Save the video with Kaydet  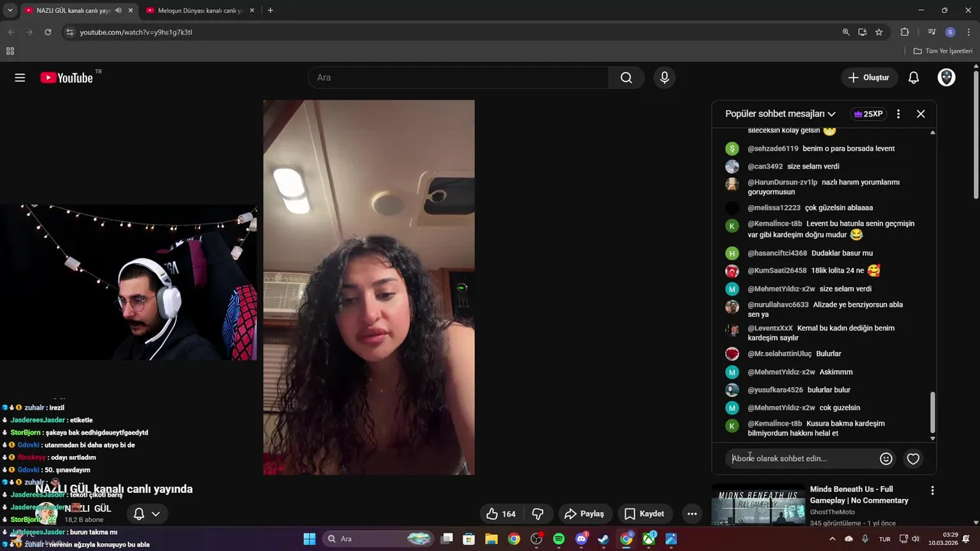(x=644, y=514)
